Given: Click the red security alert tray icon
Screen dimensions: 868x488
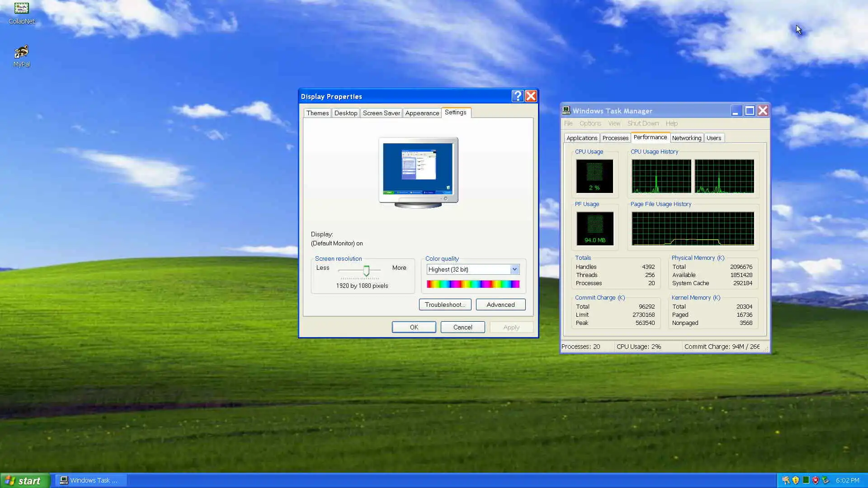Looking at the screenshot, I should tap(816, 480).
